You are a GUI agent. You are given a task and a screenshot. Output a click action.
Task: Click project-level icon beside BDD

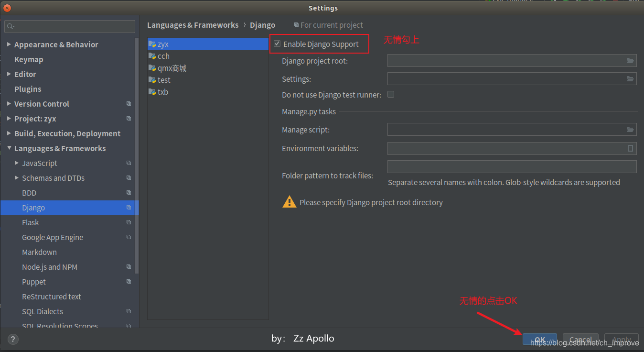pyautogui.click(x=129, y=193)
